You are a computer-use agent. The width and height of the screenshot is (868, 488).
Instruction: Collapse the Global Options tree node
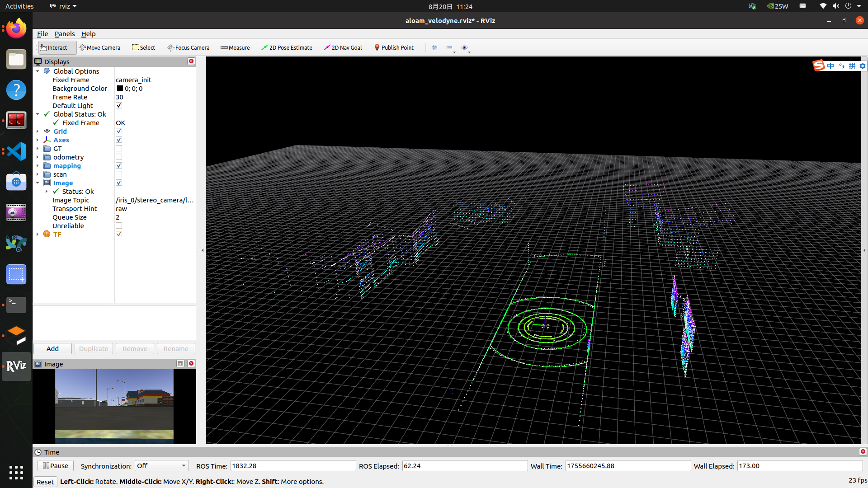[x=38, y=71]
